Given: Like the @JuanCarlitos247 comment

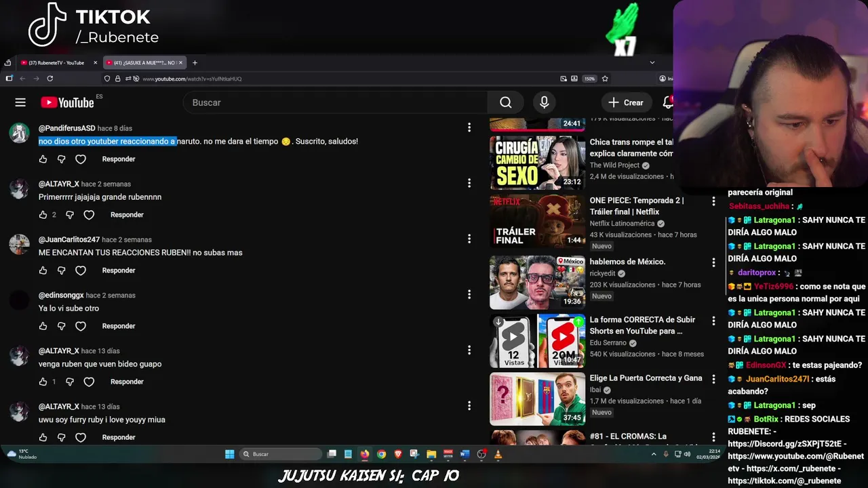Looking at the screenshot, I should [43, 270].
